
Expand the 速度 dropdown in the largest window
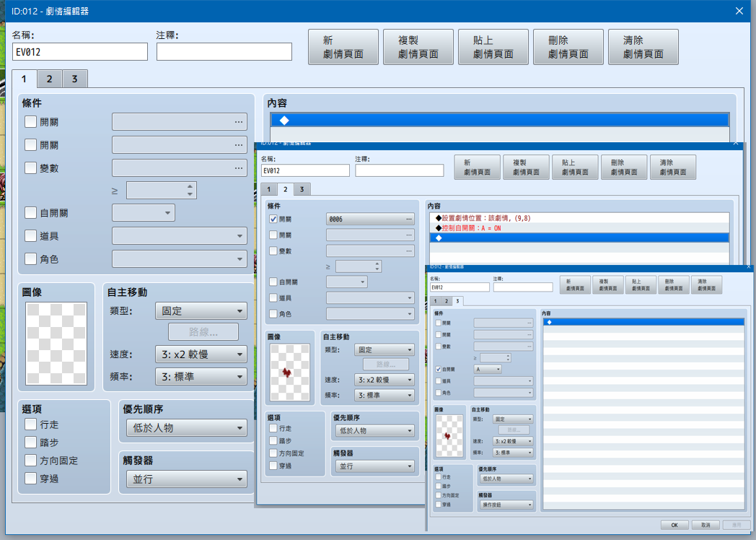pyautogui.click(x=201, y=354)
